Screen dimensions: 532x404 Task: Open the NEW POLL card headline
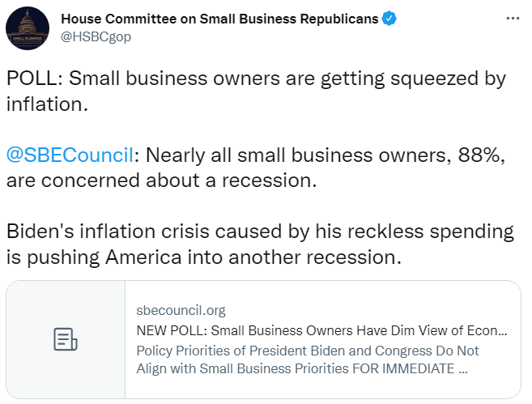(x=322, y=330)
